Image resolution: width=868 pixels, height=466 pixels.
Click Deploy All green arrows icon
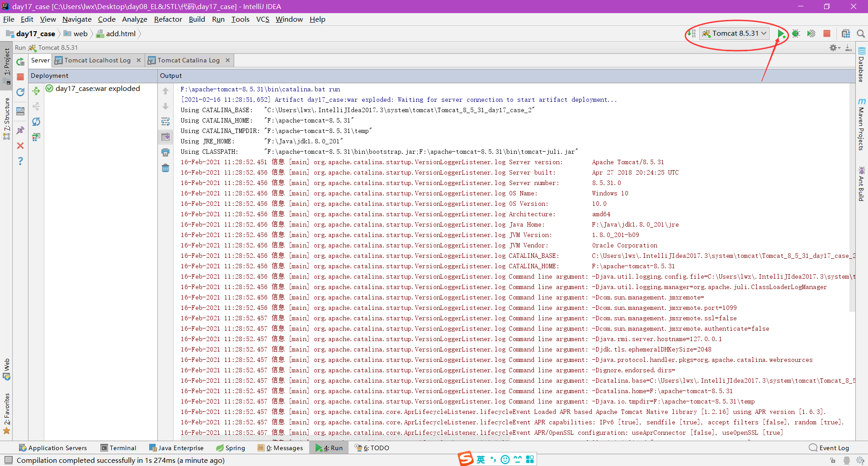click(x=36, y=91)
